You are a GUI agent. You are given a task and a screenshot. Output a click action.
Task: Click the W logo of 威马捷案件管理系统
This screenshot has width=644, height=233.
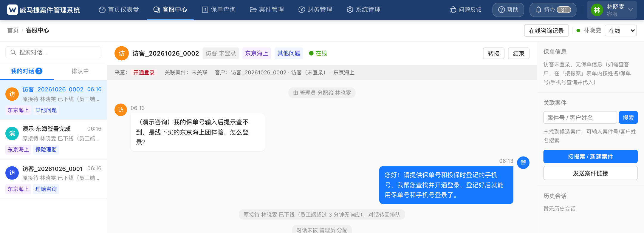(x=13, y=10)
